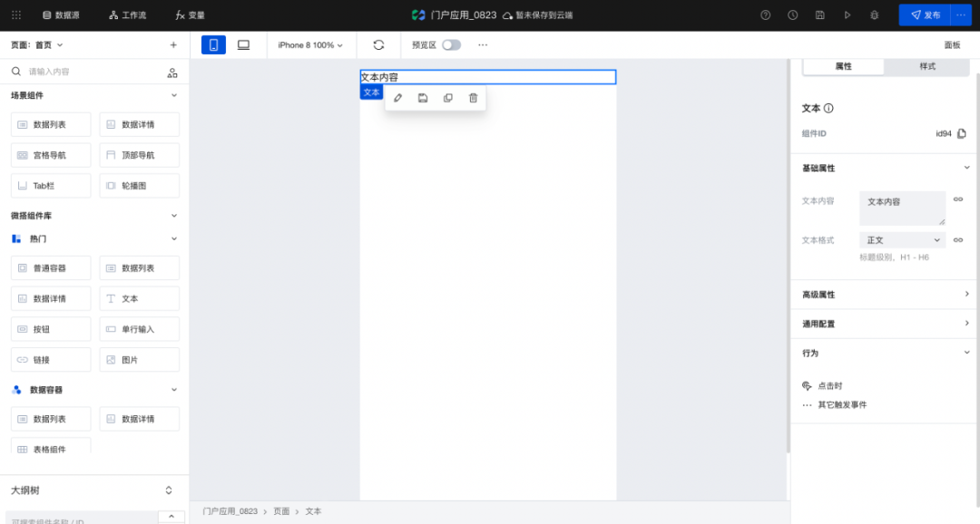Viewport: 980px width, 524px height.
Task: Select the Tab栏 component
Action: [51, 186]
